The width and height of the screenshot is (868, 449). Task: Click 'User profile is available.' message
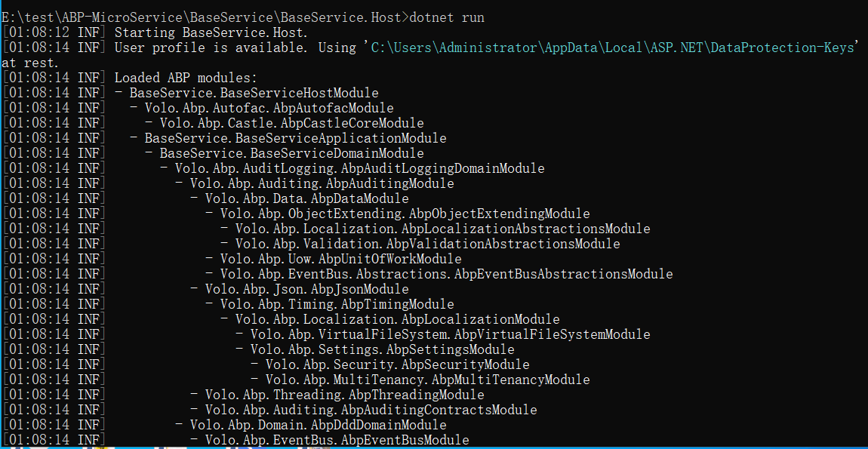(x=211, y=48)
